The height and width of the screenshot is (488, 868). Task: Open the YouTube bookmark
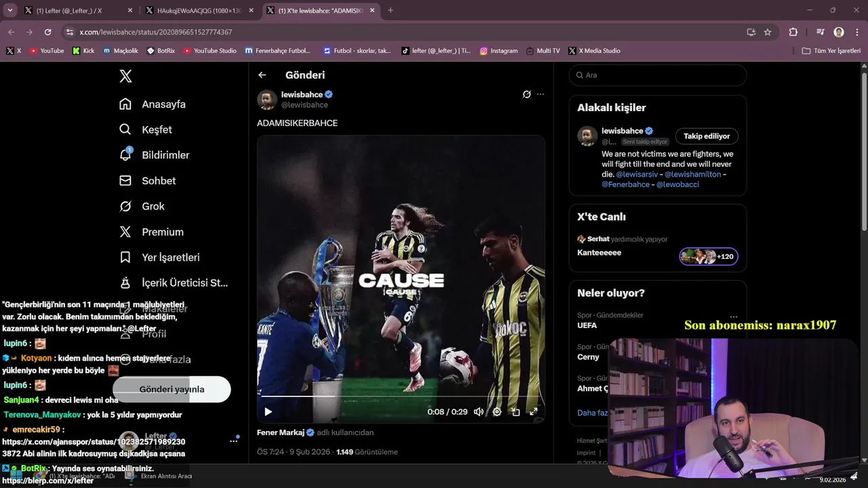pyautogui.click(x=47, y=51)
